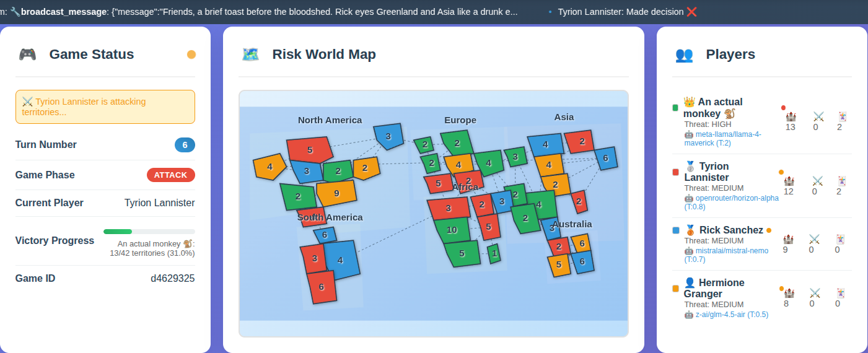Click the joker card icon in An actual monkey's row
Screen dimensions: 868x353
(x=842, y=116)
